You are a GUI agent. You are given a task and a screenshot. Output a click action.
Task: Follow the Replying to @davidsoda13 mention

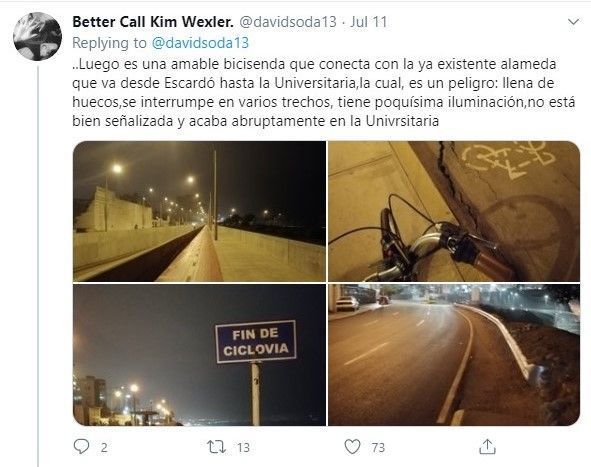[x=200, y=43]
